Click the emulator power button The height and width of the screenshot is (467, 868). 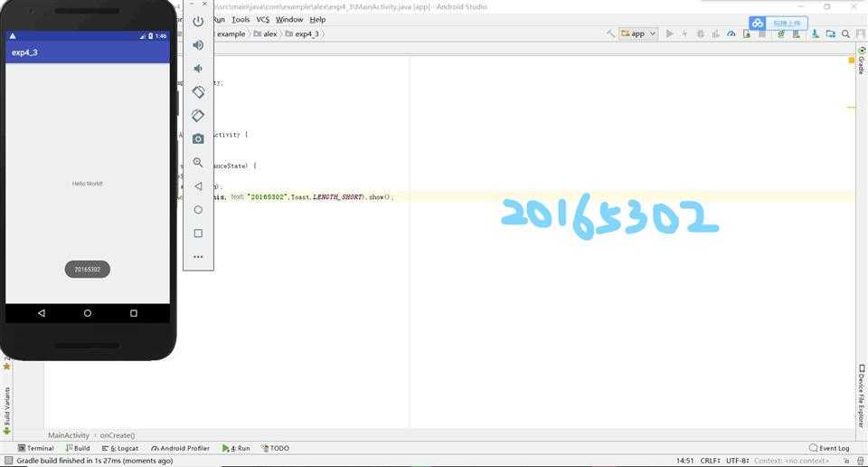pos(198,22)
